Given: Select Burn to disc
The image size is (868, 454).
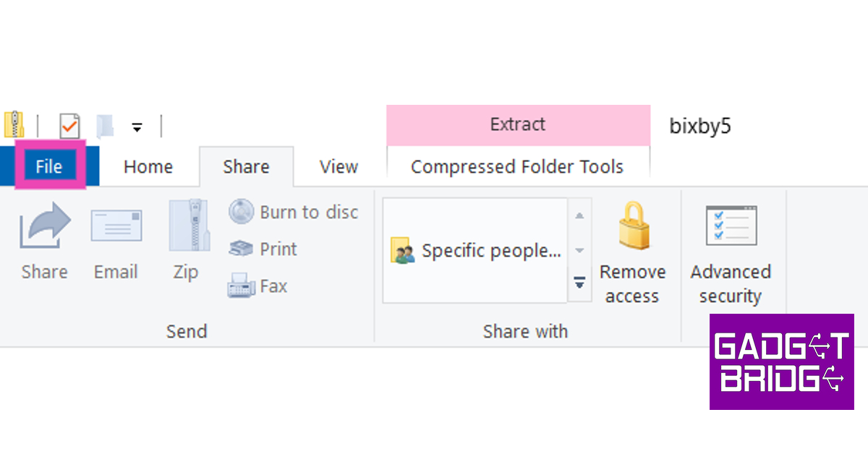Looking at the screenshot, I should 294,213.
